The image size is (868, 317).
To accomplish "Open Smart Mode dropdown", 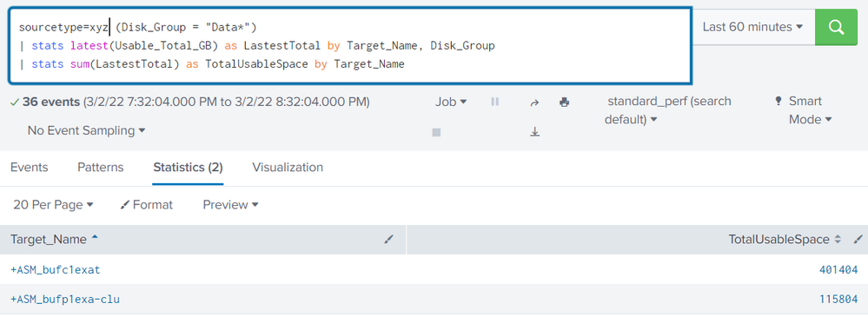I will 803,110.
